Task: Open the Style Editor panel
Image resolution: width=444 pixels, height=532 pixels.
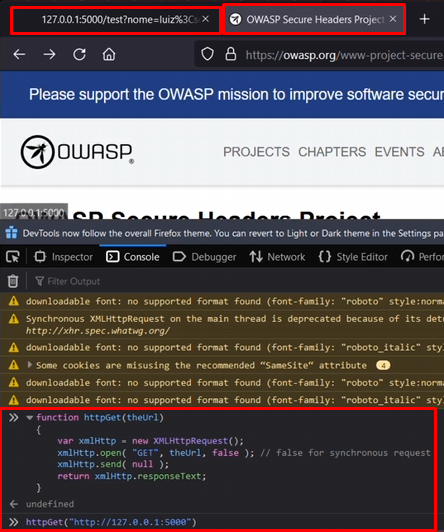Action: 353,257
